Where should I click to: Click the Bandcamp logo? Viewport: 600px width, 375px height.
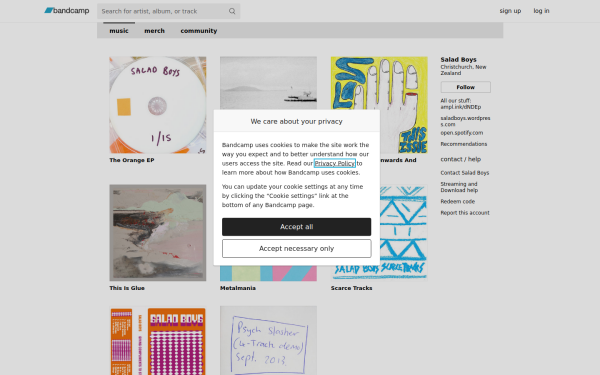(x=67, y=11)
